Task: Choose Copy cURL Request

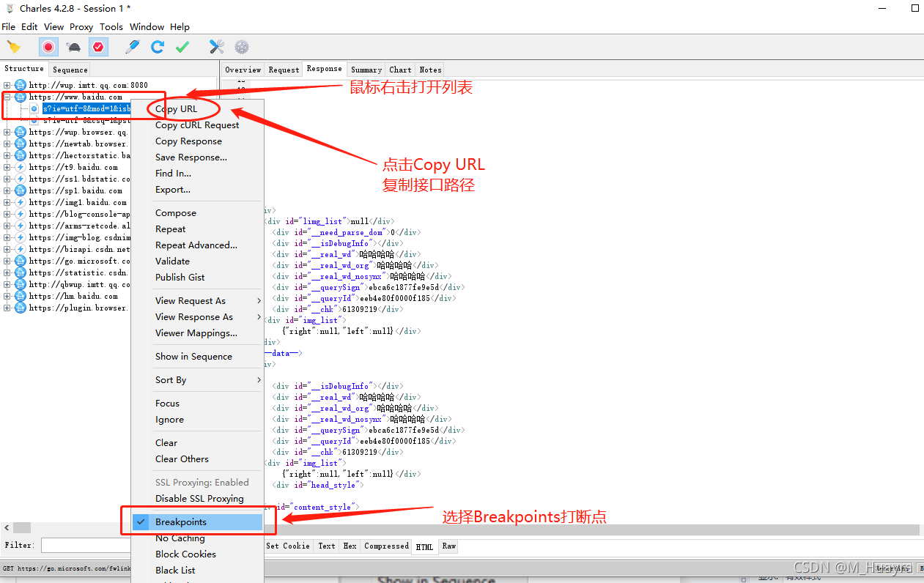Action: click(197, 125)
